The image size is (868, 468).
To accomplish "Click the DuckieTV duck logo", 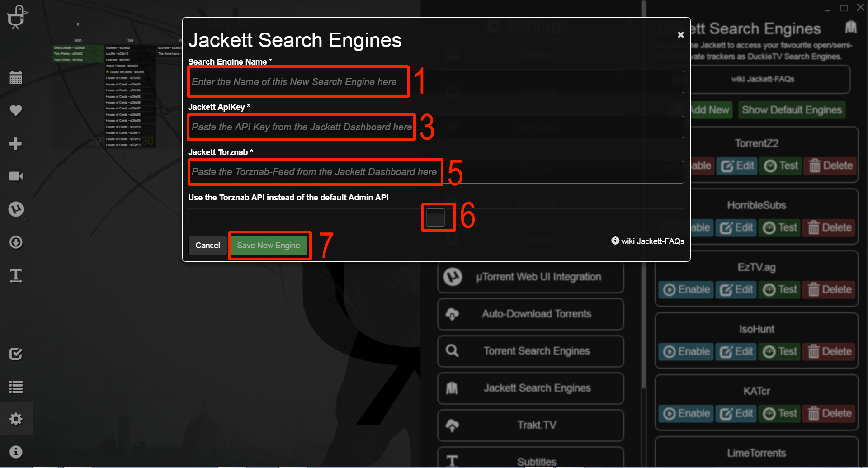I will click(x=17, y=17).
